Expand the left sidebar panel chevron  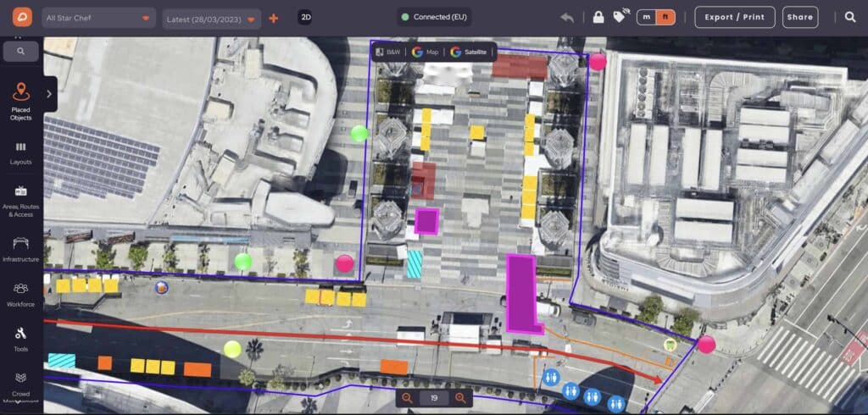[x=49, y=94]
